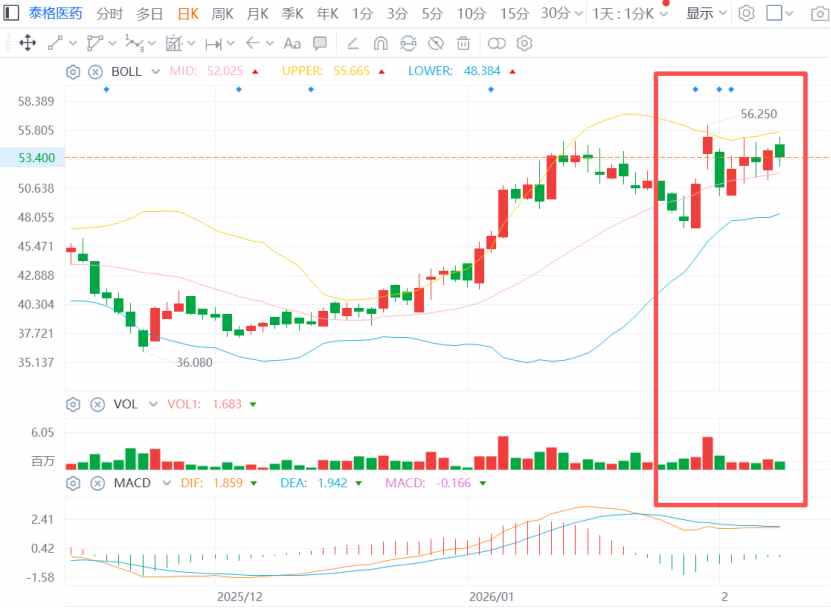Click the 泰格医药 stock name link
The width and height of the screenshot is (831, 608).
pyautogui.click(x=55, y=13)
